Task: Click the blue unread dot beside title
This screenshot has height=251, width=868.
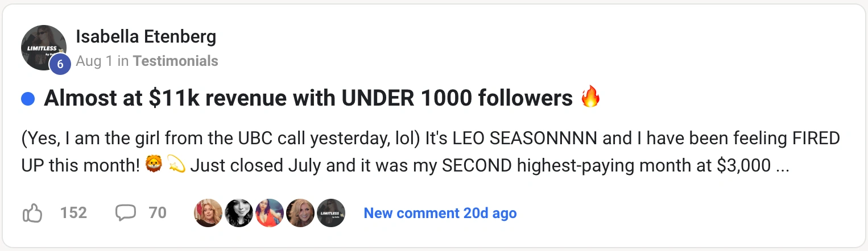Action: [27, 99]
